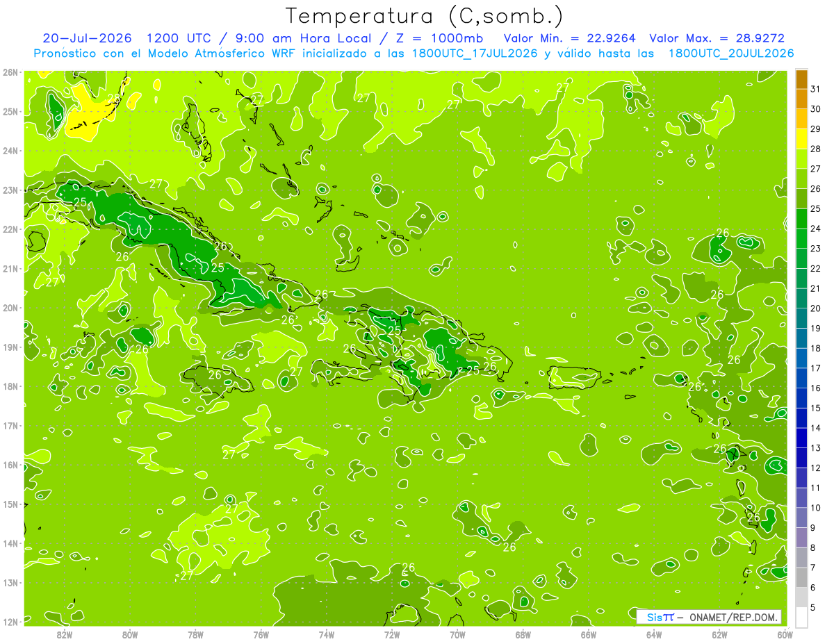Click the "21N" latitude axis label
Screen dimensions: 834x644
click(10, 269)
